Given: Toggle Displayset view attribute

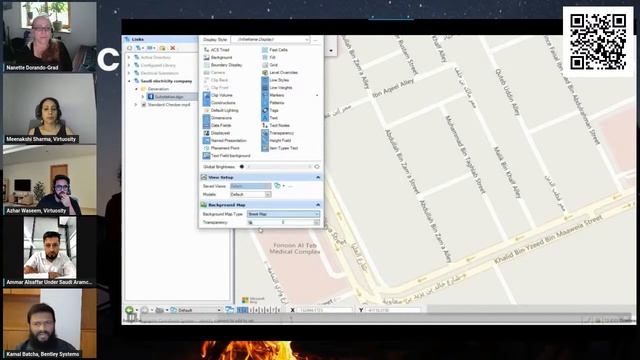Looking at the screenshot, I should tap(217, 133).
